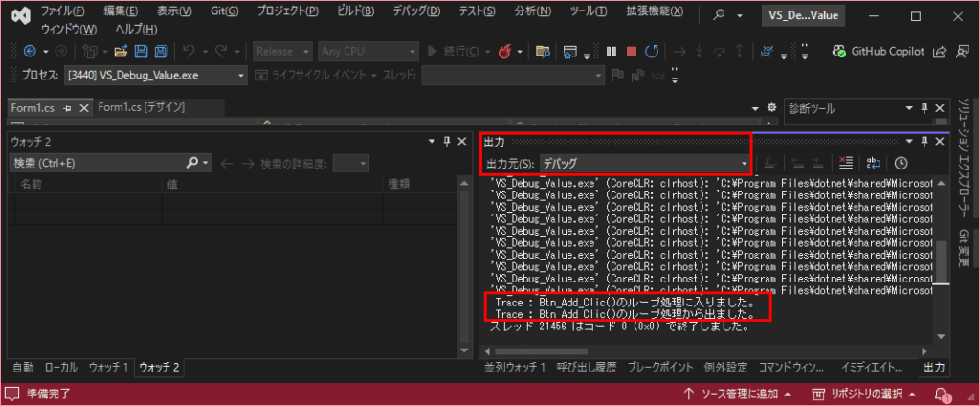The width and height of the screenshot is (980, 406).
Task: Save the current file using floppy icon
Action: point(142,52)
